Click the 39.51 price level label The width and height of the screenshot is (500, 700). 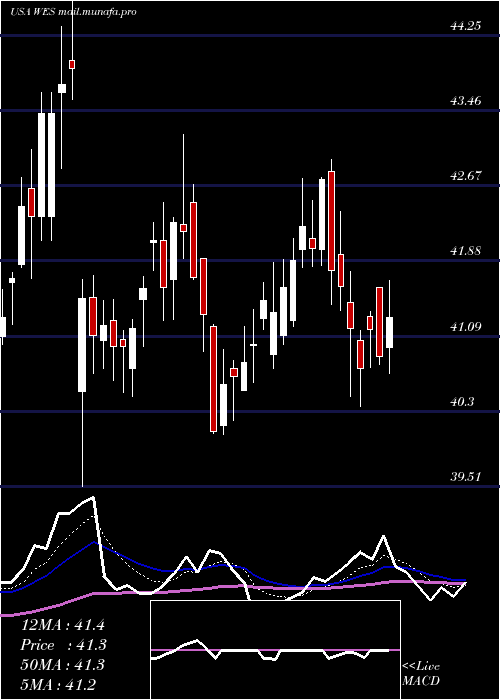pyautogui.click(x=465, y=477)
